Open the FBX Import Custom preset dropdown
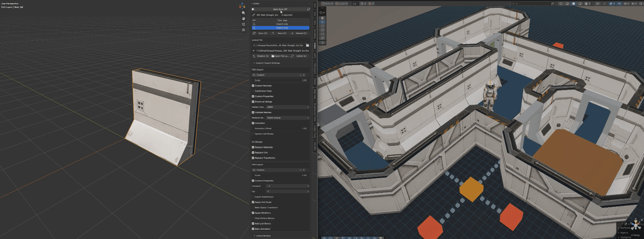 click(x=277, y=75)
